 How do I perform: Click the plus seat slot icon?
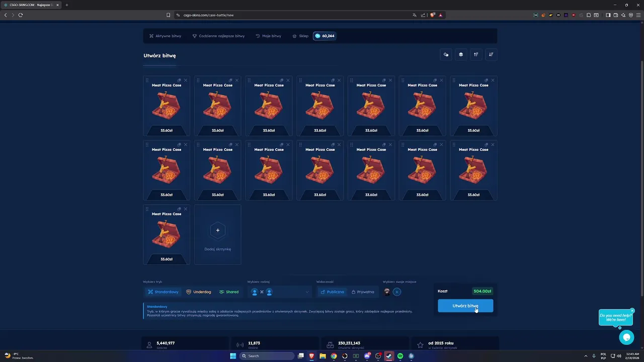pyautogui.click(x=397, y=292)
